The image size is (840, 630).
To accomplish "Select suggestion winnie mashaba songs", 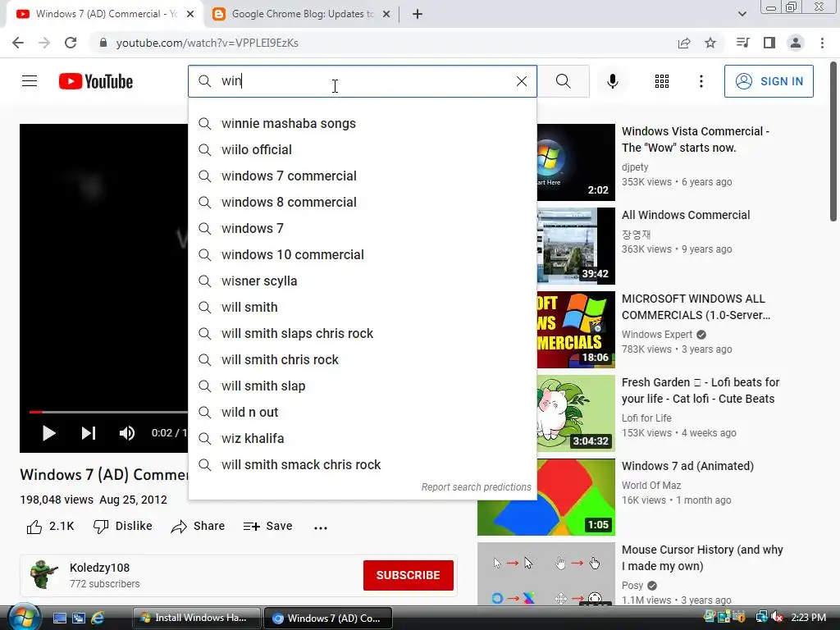I will coord(362,123).
